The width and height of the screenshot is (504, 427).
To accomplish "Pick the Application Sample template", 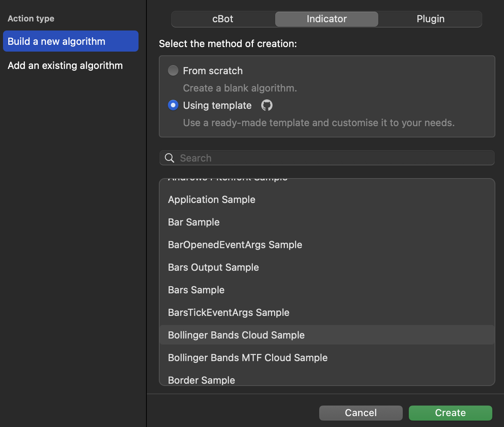I will click(212, 200).
